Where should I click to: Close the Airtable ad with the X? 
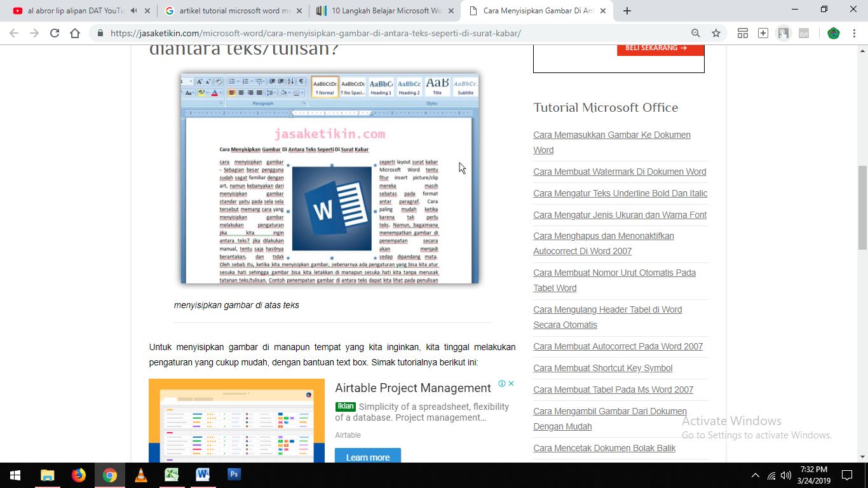511,384
